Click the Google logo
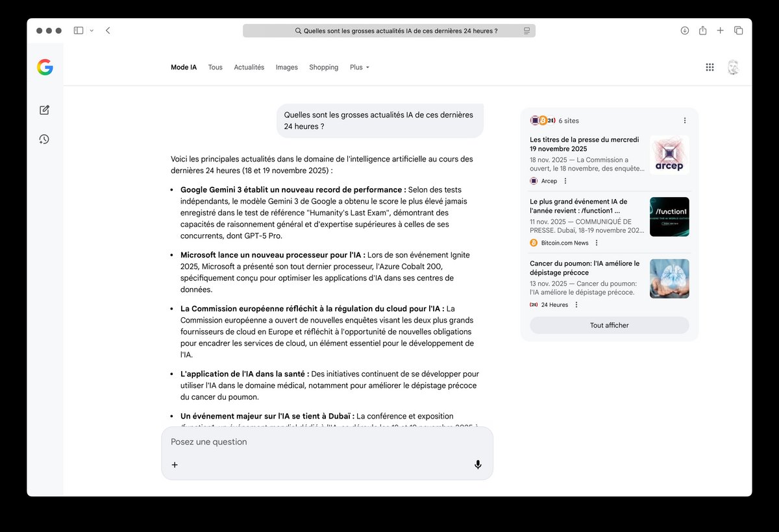This screenshot has height=532, width=779. point(44,66)
